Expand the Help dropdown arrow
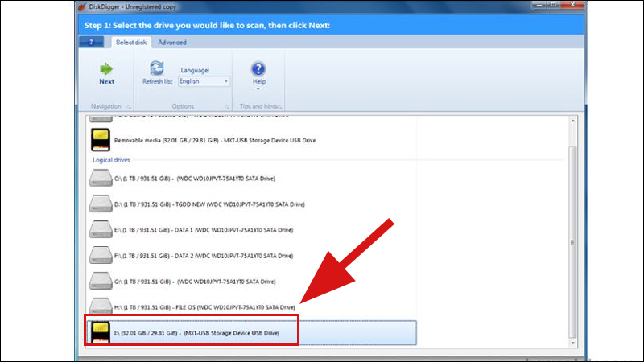 point(258,89)
